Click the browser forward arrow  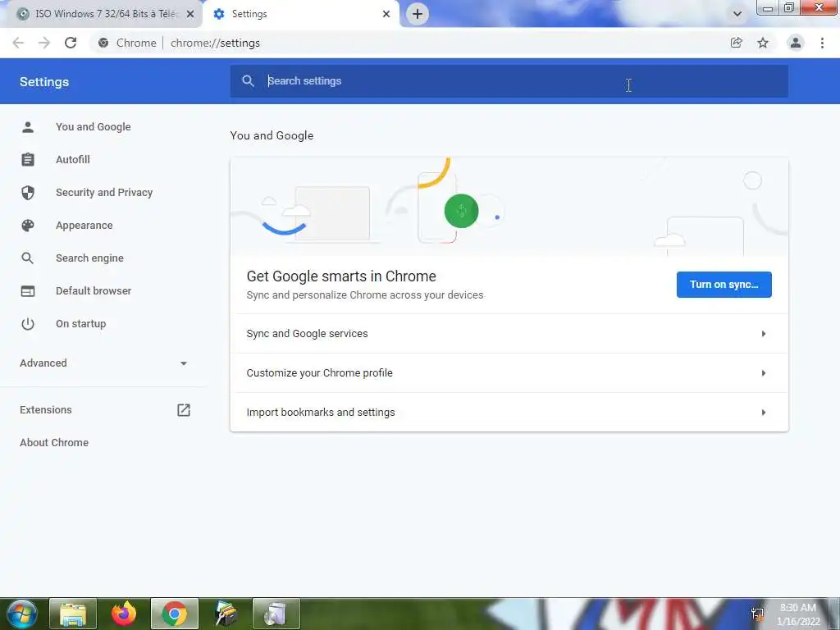pos(44,43)
